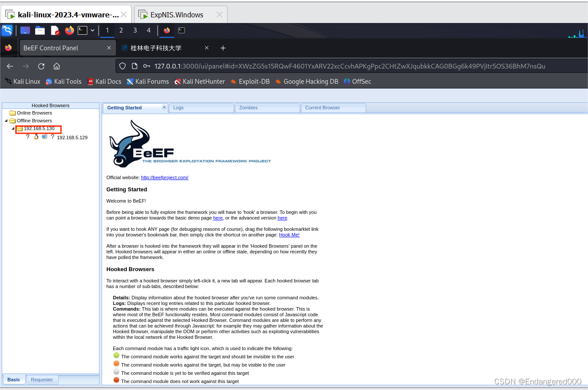The width and height of the screenshot is (588, 390).
Task: Open the Kali applications menu icon
Action: (x=7, y=30)
